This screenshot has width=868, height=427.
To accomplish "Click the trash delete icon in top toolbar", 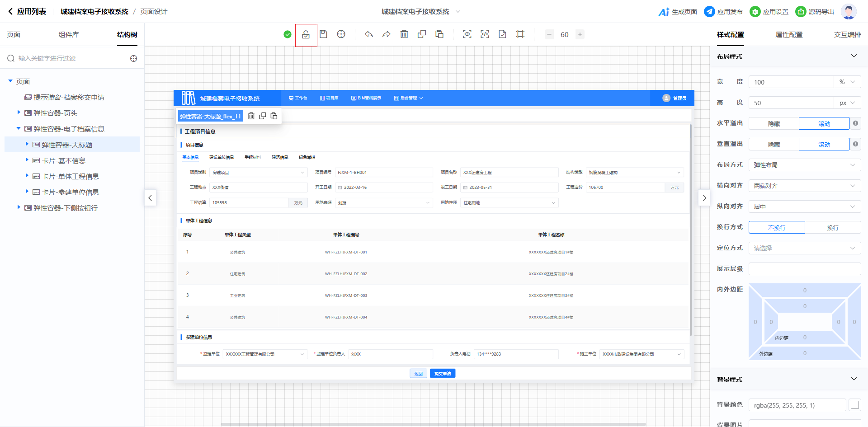I will pos(404,34).
